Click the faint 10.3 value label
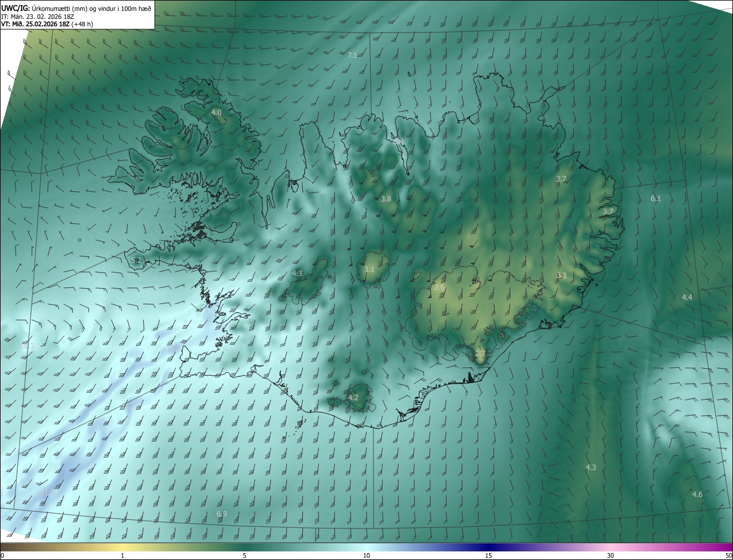 tap(27, 346)
